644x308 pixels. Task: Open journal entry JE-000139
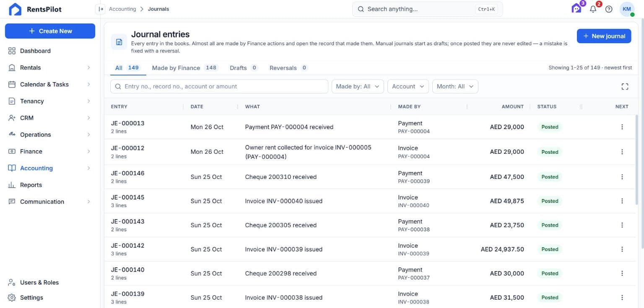[x=127, y=294]
